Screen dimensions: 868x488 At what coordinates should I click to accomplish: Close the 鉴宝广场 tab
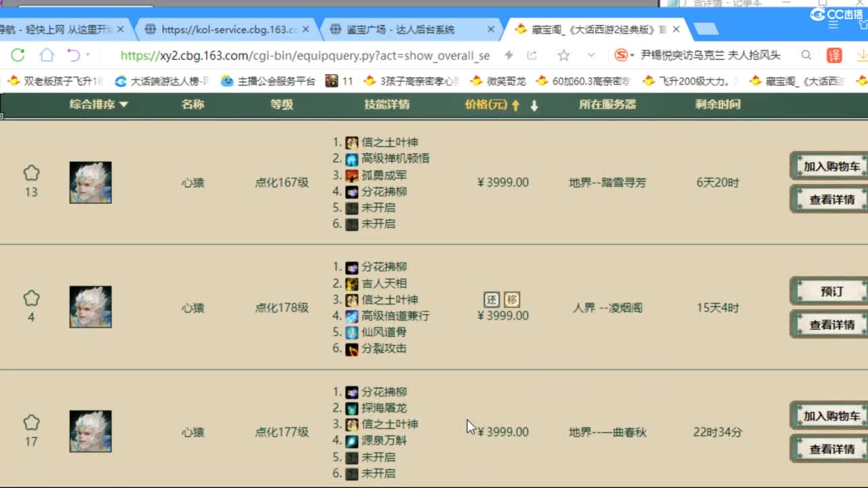click(491, 29)
